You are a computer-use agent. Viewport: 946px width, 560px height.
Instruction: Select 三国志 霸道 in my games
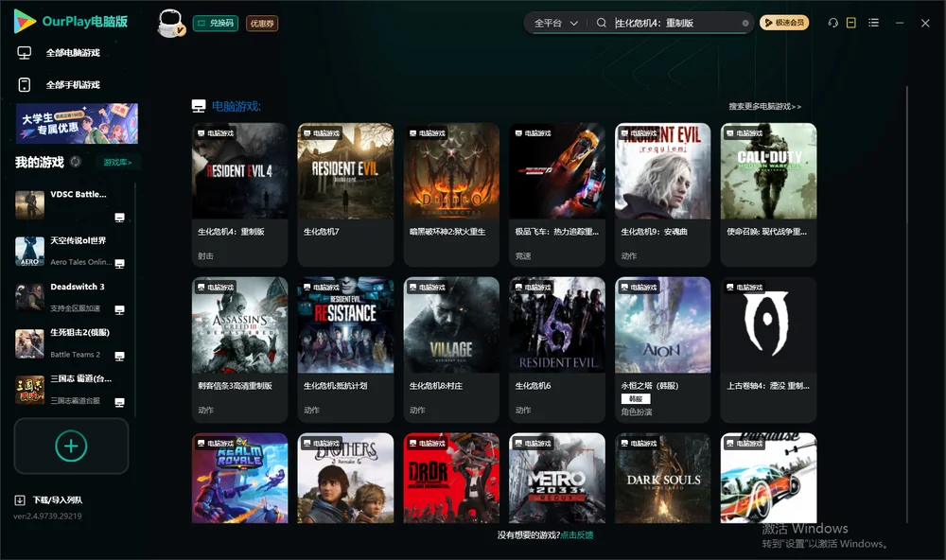[x=71, y=390]
